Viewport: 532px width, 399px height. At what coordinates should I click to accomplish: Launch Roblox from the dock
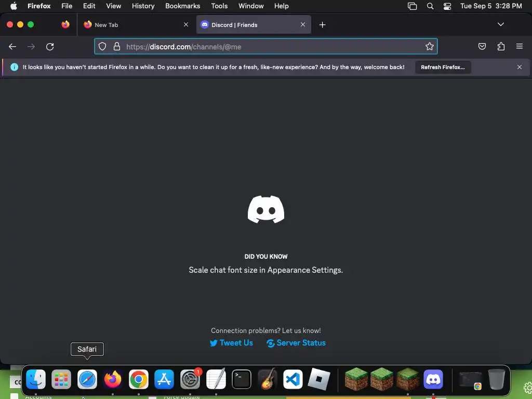tap(319, 379)
